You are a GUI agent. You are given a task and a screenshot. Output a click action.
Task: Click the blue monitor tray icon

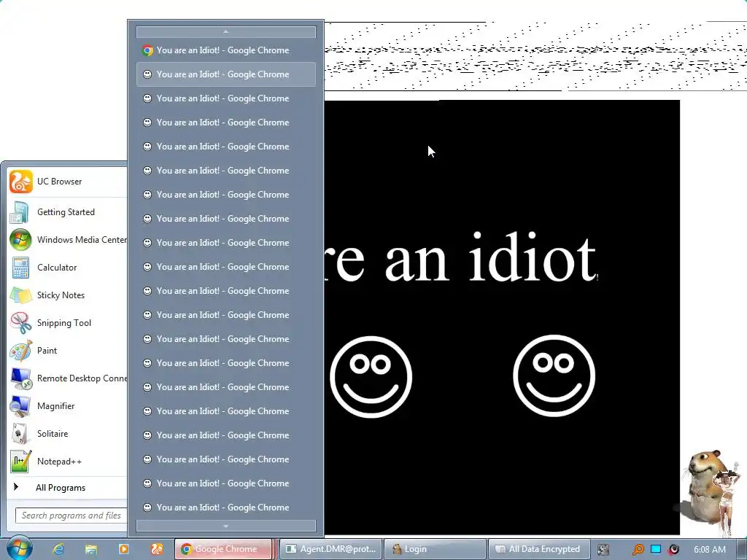pos(656,549)
